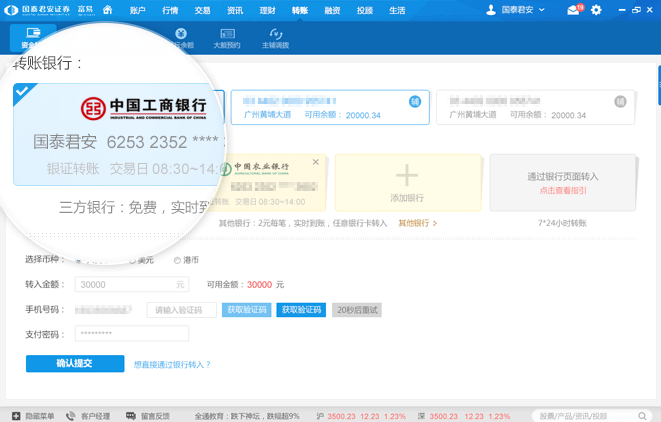Select the 港币 currency radio button
The width and height of the screenshot is (661, 422).
[x=178, y=260]
